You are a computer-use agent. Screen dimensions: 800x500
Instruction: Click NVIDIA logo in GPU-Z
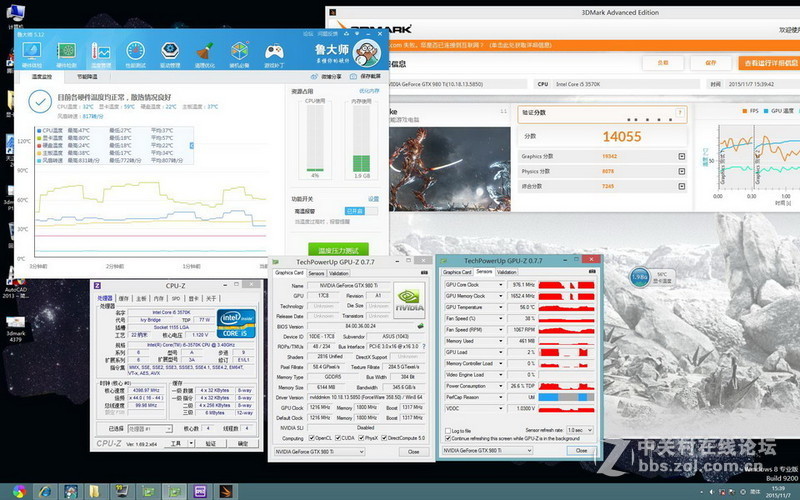(409, 301)
